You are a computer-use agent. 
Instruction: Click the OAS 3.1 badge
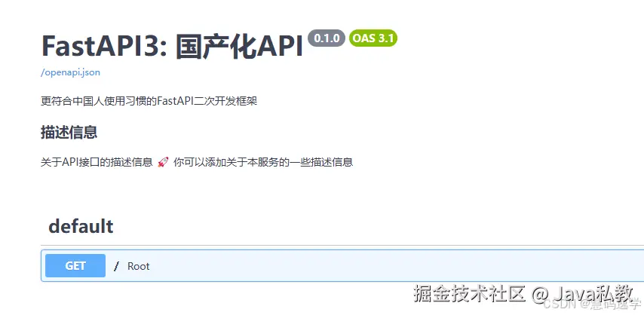373,38
